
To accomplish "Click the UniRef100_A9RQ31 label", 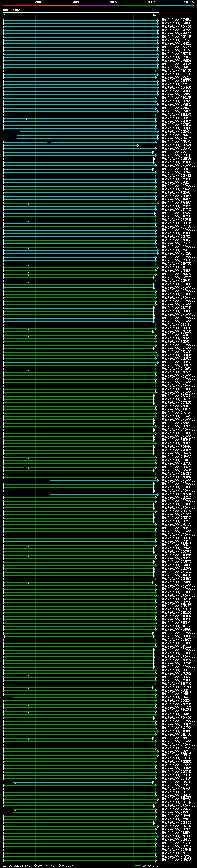I will point(177,128).
